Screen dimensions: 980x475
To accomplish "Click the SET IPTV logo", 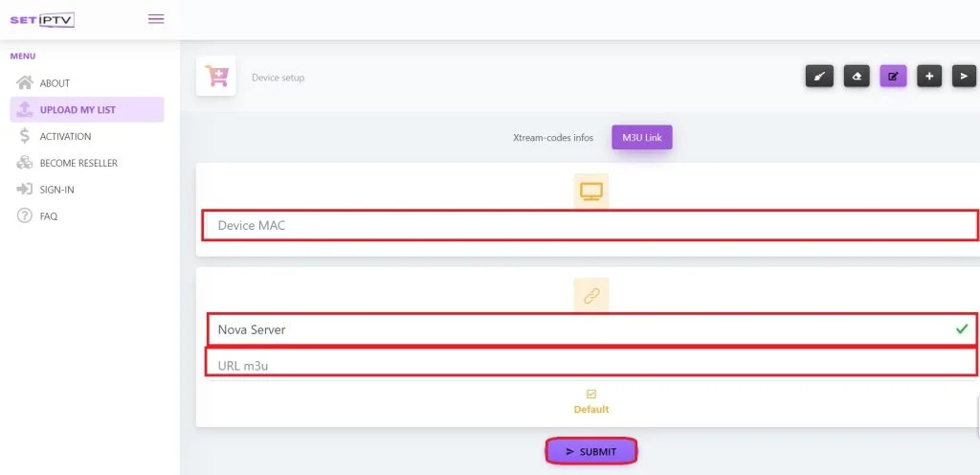I will pyautogui.click(x=42, y=19).
